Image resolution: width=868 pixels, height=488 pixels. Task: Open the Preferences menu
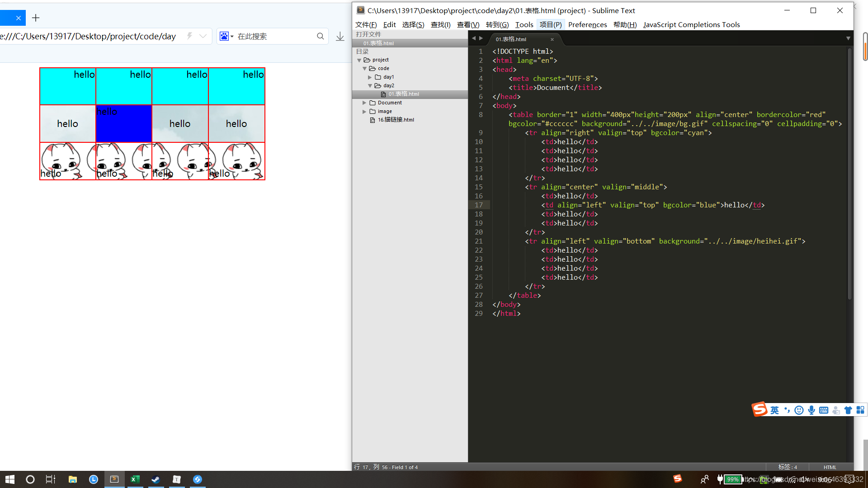coord(587,25)
